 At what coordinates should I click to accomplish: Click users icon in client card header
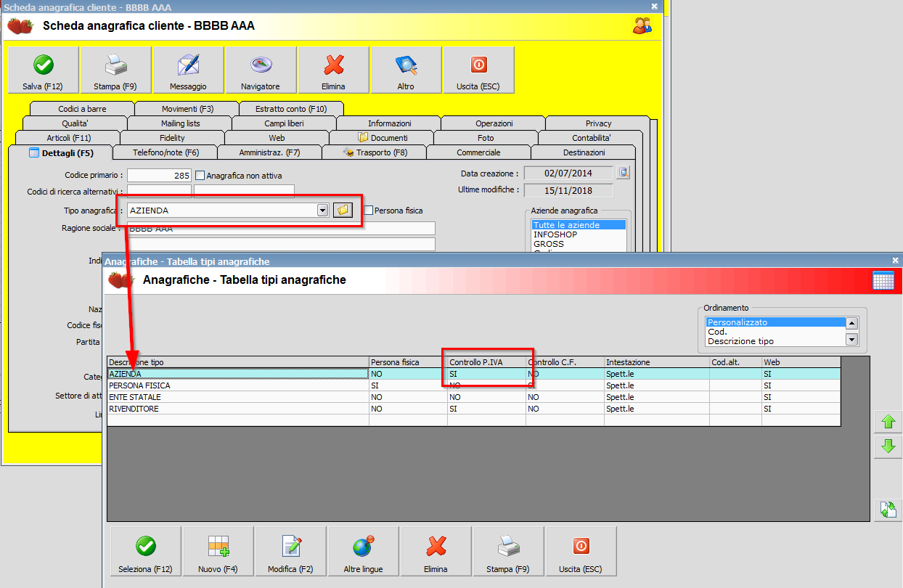point(642,26)
